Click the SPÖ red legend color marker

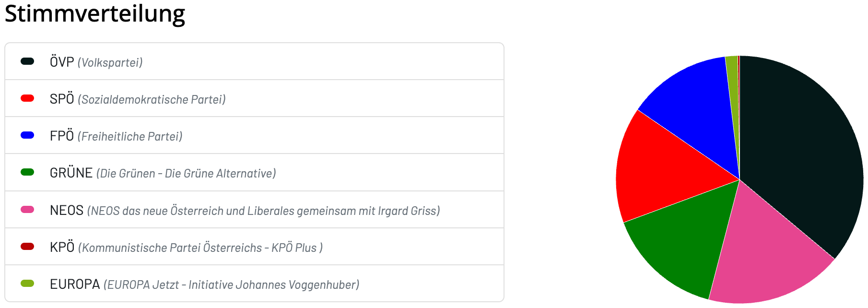tap(27, 98)
